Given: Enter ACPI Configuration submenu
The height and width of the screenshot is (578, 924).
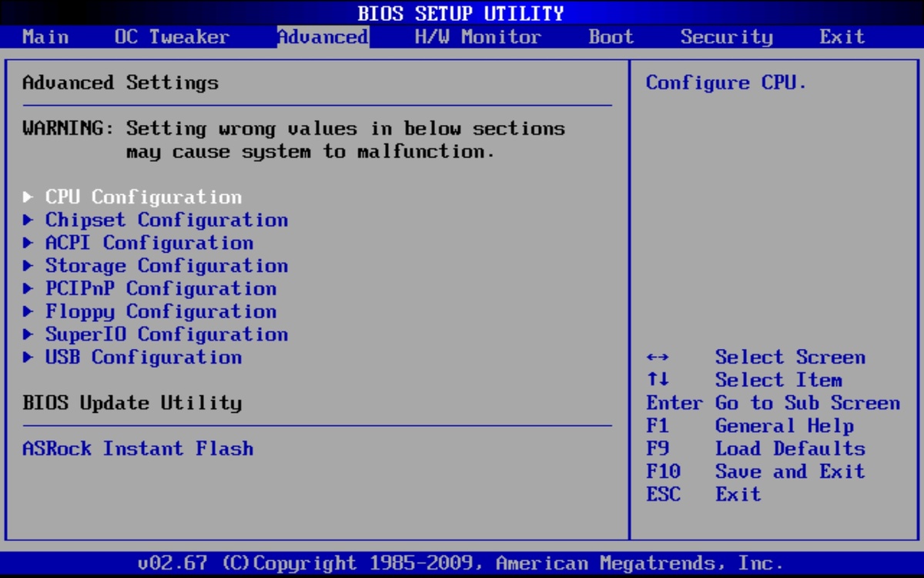Looking at the screenshot, I should pos(149,244).
